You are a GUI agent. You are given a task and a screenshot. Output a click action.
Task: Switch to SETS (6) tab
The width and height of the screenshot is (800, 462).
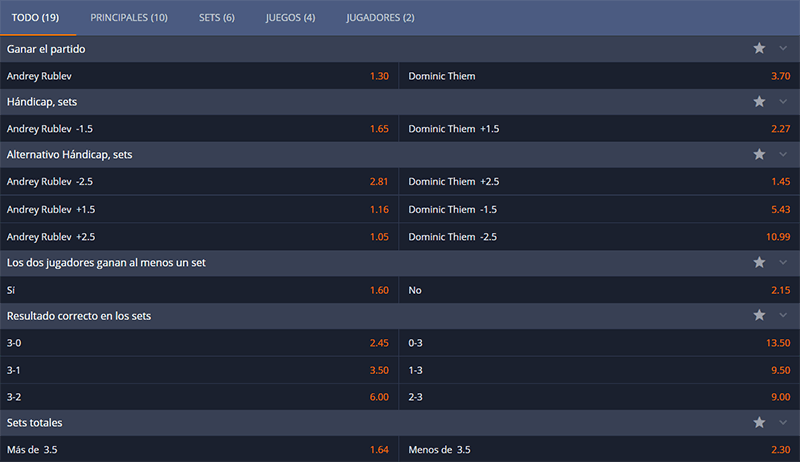tap(217, 18)
